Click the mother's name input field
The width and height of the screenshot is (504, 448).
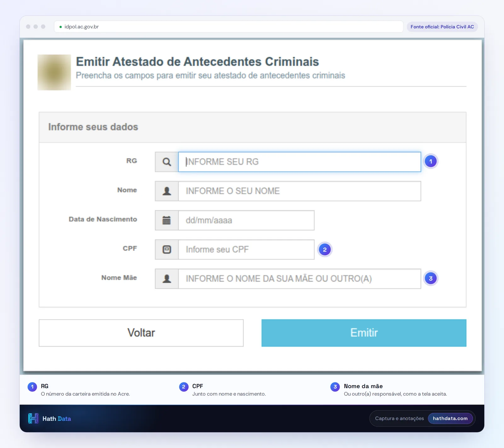click(300, 279)
